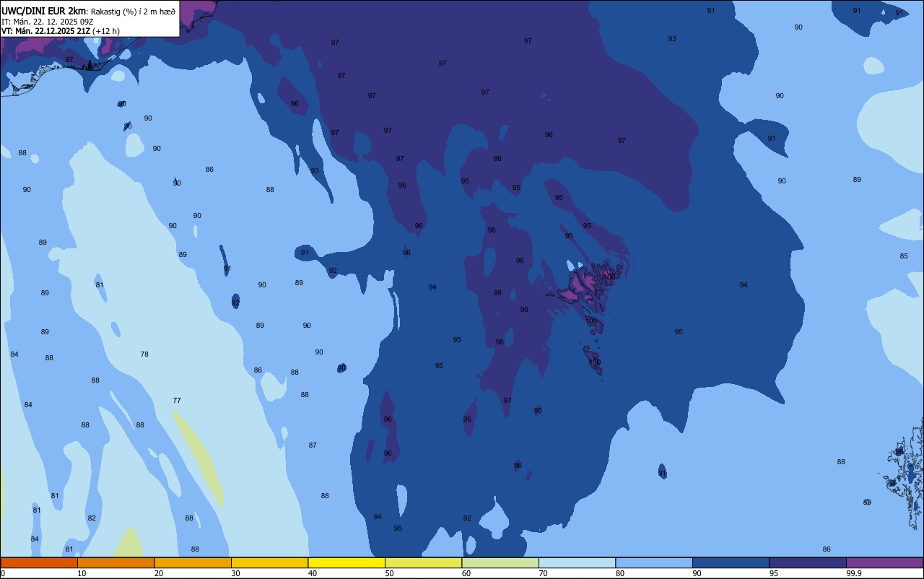Click the "VT: Mán. 22.12.2025 21Z" valid time
Screen dimensions: 924x579
tap(45, 31)
